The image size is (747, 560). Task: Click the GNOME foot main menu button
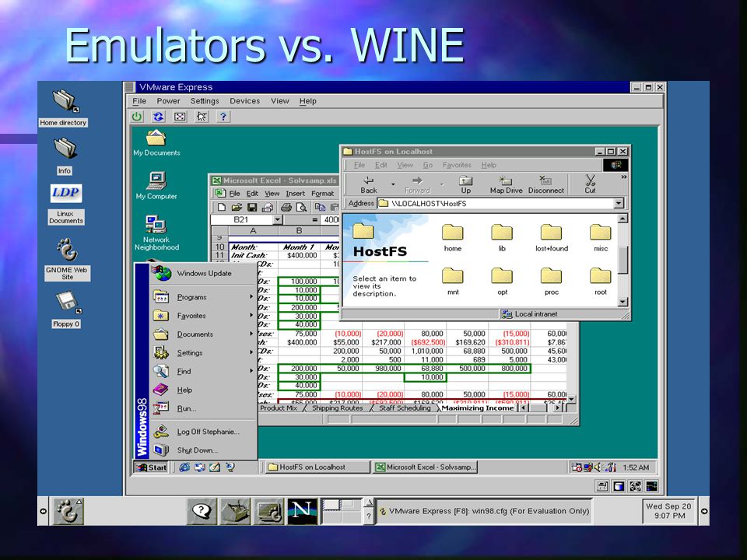pos(68,511)
